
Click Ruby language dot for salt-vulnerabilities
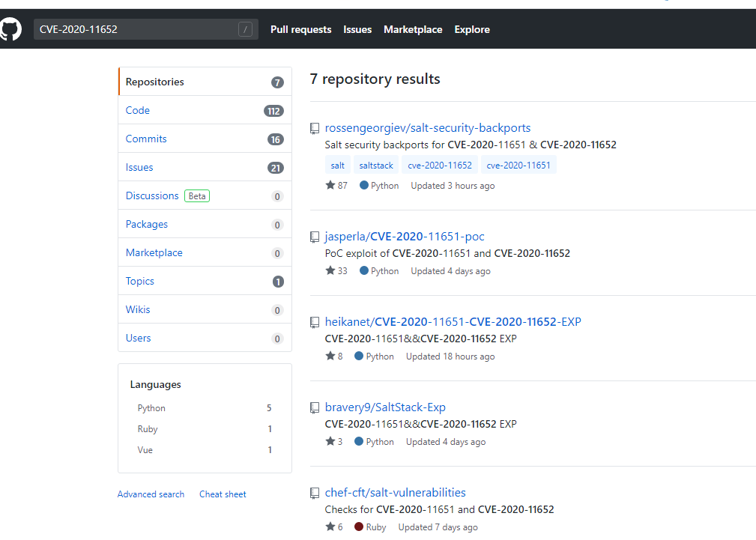[x=359, y=527]
